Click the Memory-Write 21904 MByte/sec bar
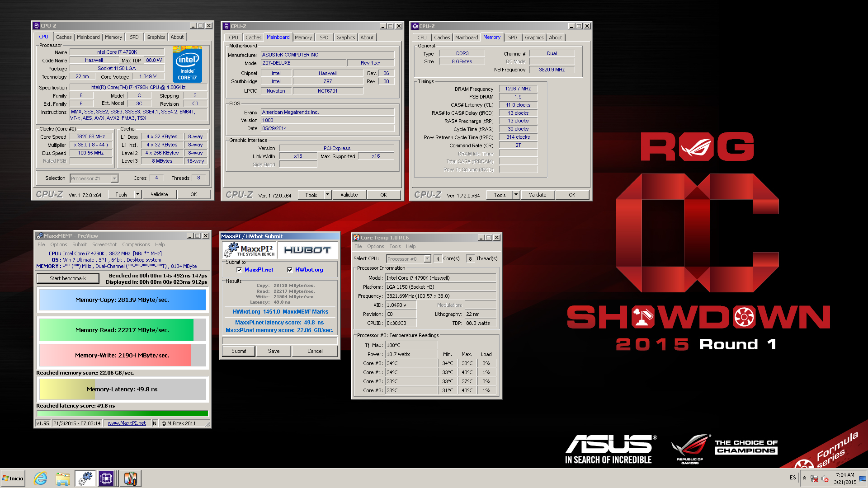 123,356
